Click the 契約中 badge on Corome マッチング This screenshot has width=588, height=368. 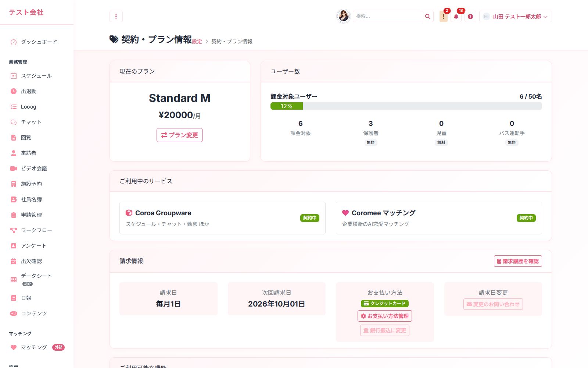pos(526,218)
